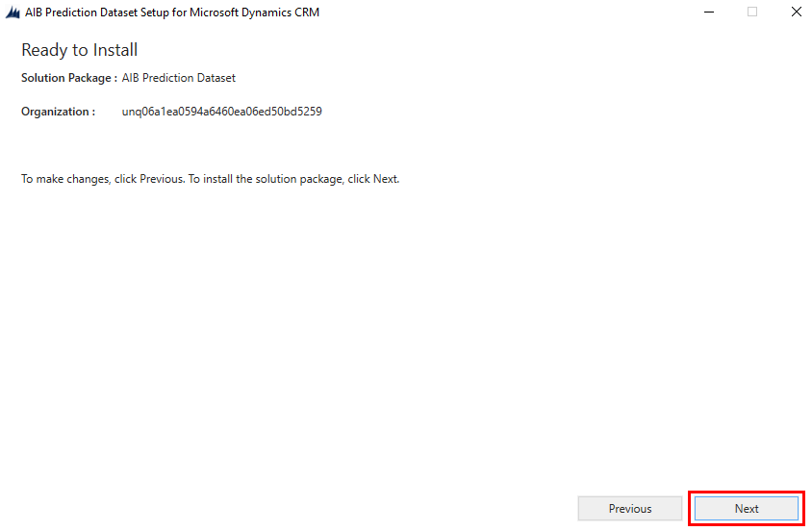
Task: Click the blank area left of Previous button
Action: (x=289, y=509)
